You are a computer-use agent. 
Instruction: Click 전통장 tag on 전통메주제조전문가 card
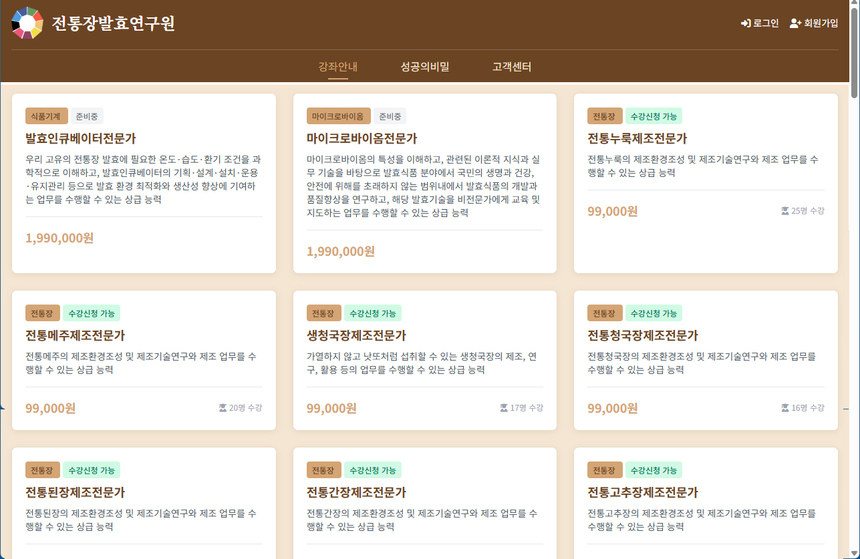(42, 313)
